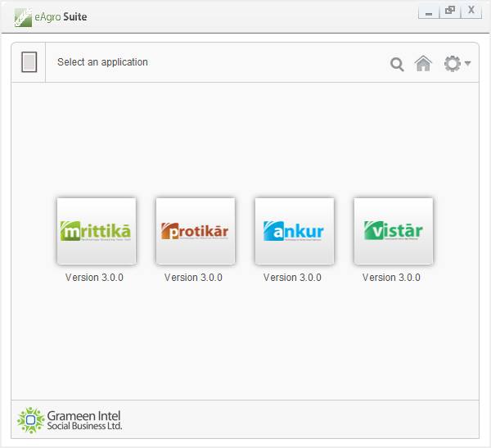Go to the home icon

[x=423, y=63]
